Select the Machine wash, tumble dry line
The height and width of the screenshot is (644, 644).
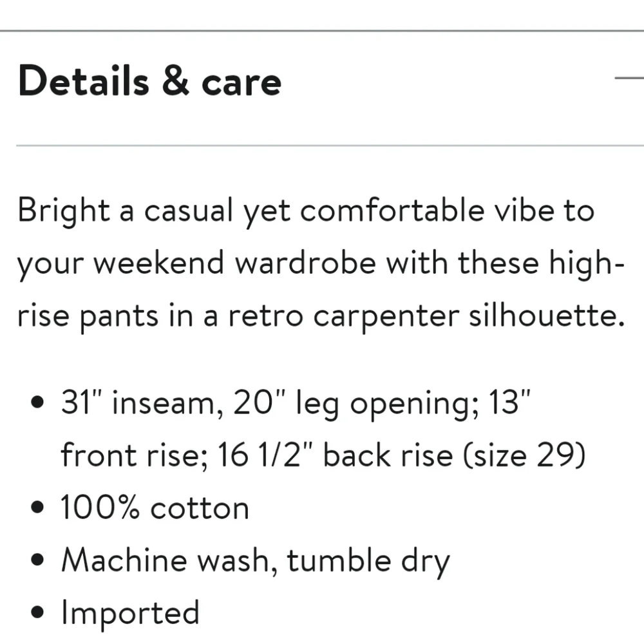(255, 559)
